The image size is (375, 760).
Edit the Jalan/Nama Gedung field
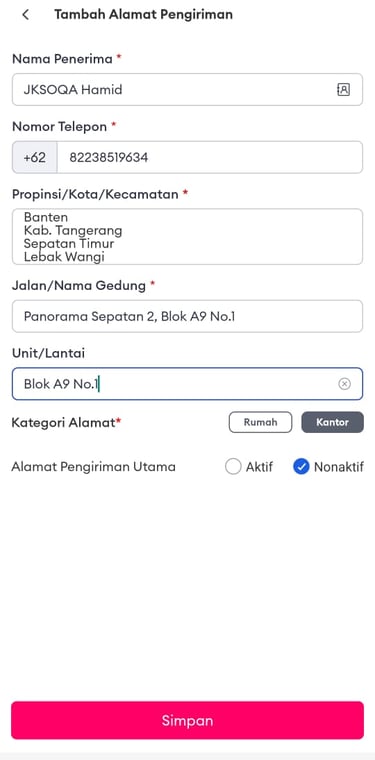tap(187, 317)
